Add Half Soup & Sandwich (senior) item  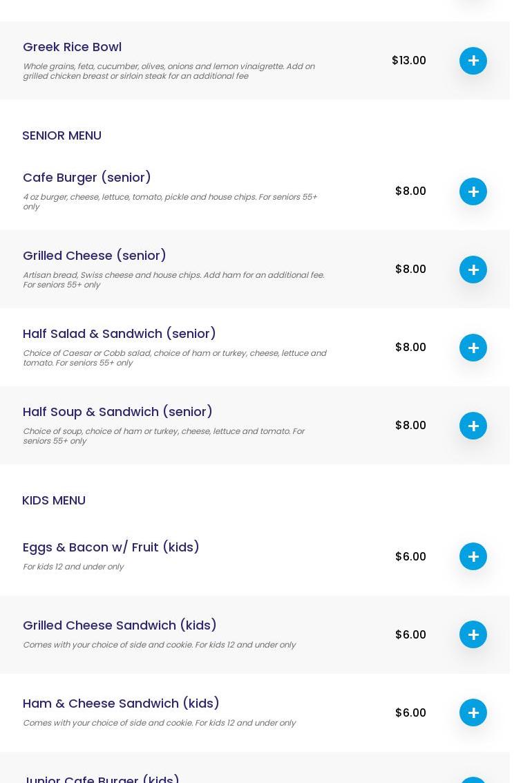473,426
